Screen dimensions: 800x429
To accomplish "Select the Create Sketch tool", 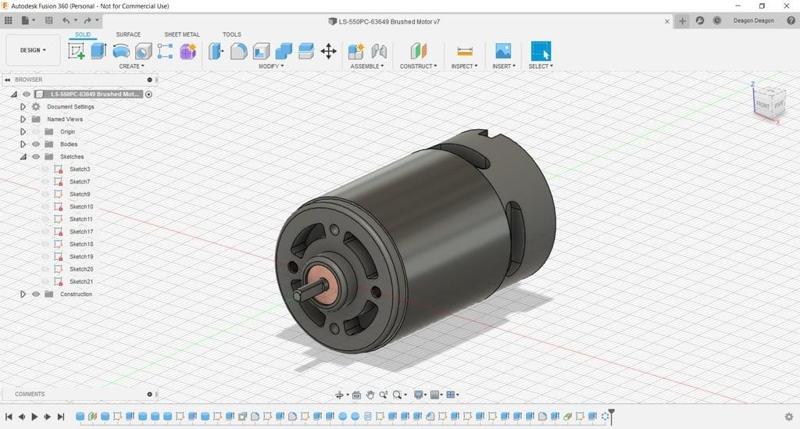I will coord(76,51).
